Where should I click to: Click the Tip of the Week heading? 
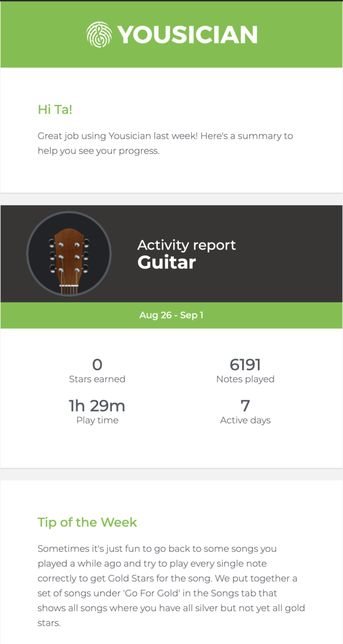coord(87,522)
